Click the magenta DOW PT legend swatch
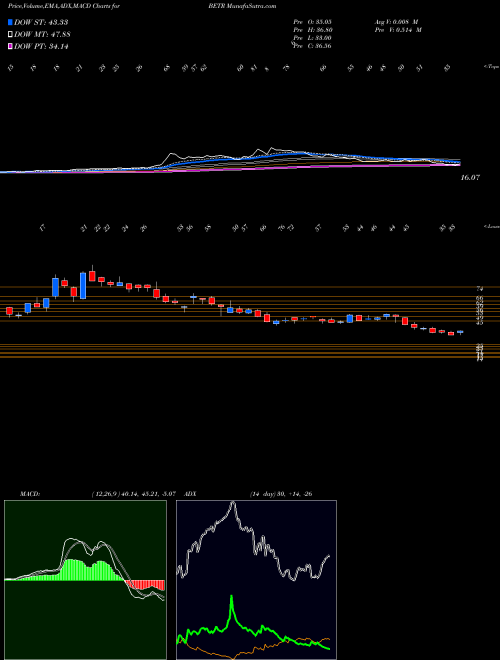 click(11, 46)
